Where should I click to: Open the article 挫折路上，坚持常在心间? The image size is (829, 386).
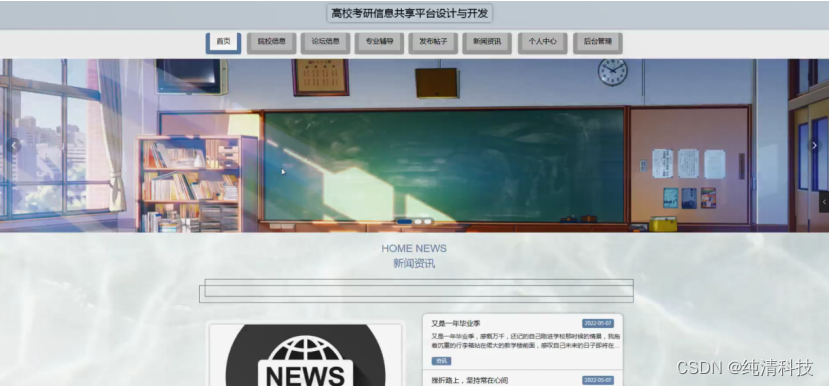coord(469,380)
